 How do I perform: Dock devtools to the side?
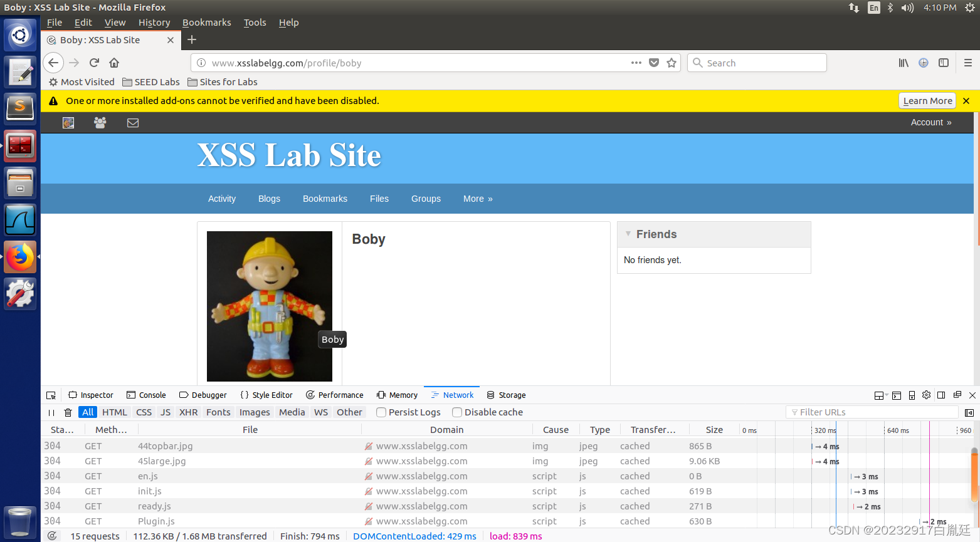[x=941, y=395]
